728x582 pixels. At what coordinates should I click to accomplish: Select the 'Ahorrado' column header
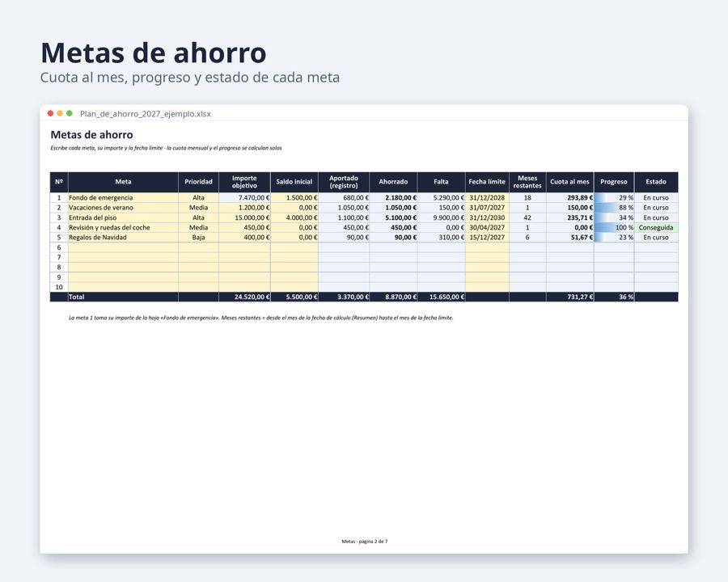(x=393, y=182)
